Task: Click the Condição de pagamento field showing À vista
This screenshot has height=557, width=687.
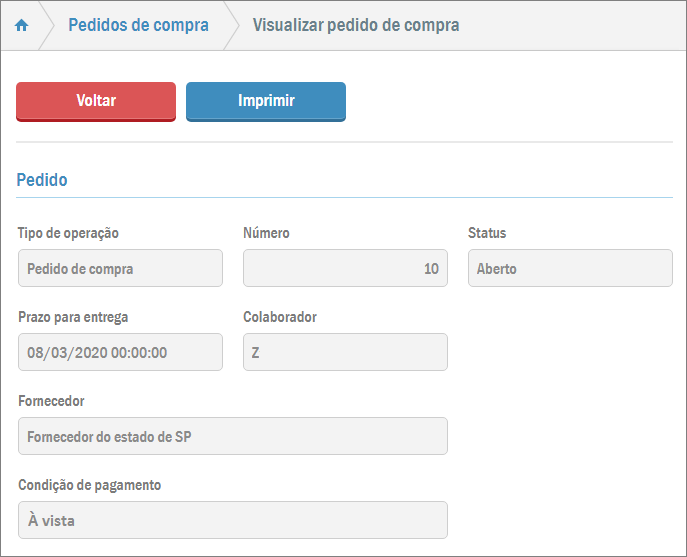Action: (232, 520)
